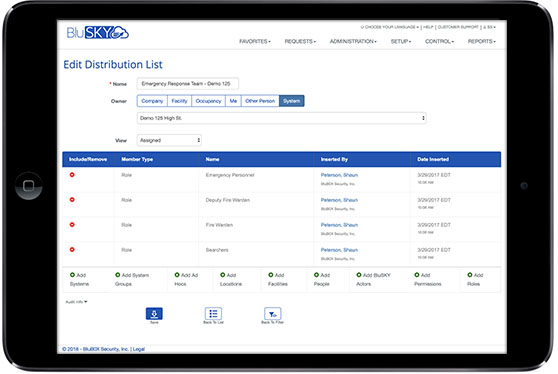Add Roles to the list
This screenshot has height=374, width=558.
pyautogui.click(x=475, y=279)
